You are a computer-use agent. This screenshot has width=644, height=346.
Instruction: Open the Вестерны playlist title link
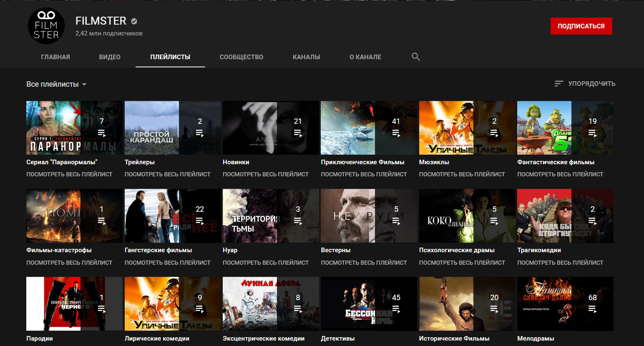coord(335,250)
